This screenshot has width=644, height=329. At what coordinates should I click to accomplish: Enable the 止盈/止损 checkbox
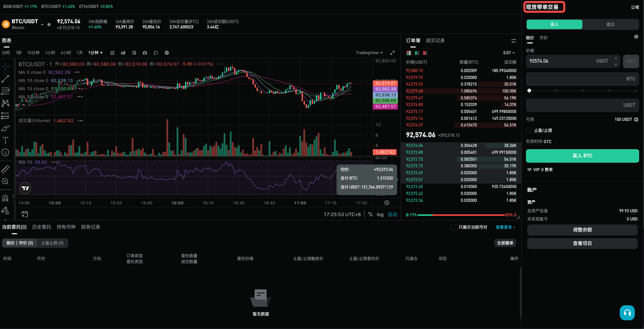pyautogui.click(x=529, y=130)
